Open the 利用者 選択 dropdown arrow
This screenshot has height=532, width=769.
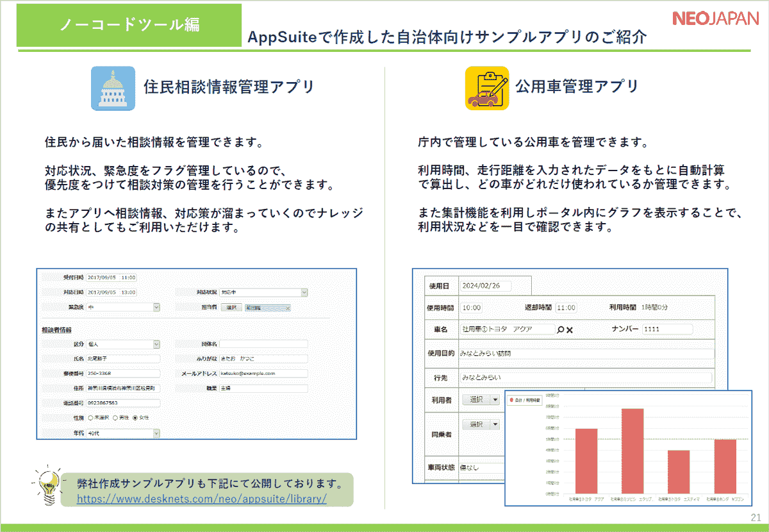click(x=495, y=400)
